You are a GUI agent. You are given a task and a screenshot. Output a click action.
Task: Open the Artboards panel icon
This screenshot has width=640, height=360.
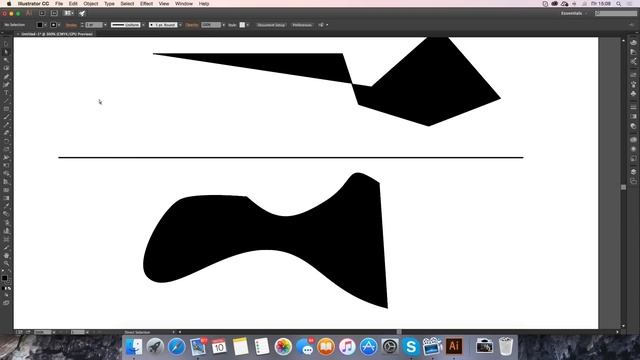tap(633, 181)
